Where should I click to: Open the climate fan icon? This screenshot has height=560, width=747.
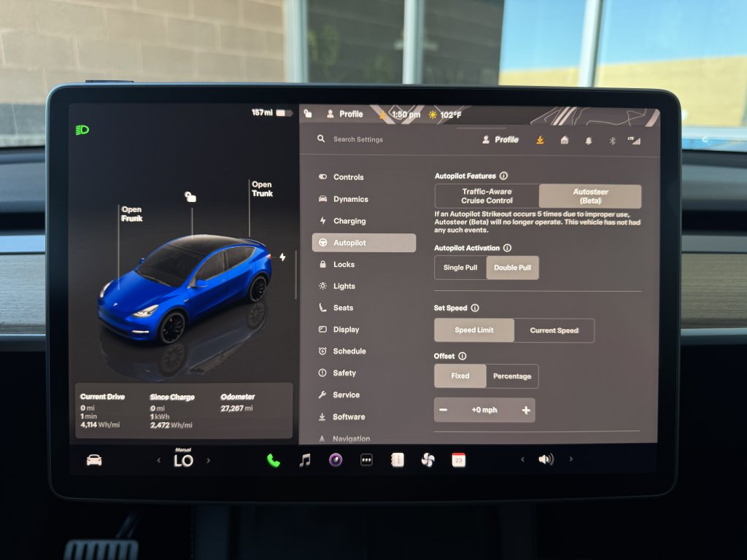pos(427,460)
